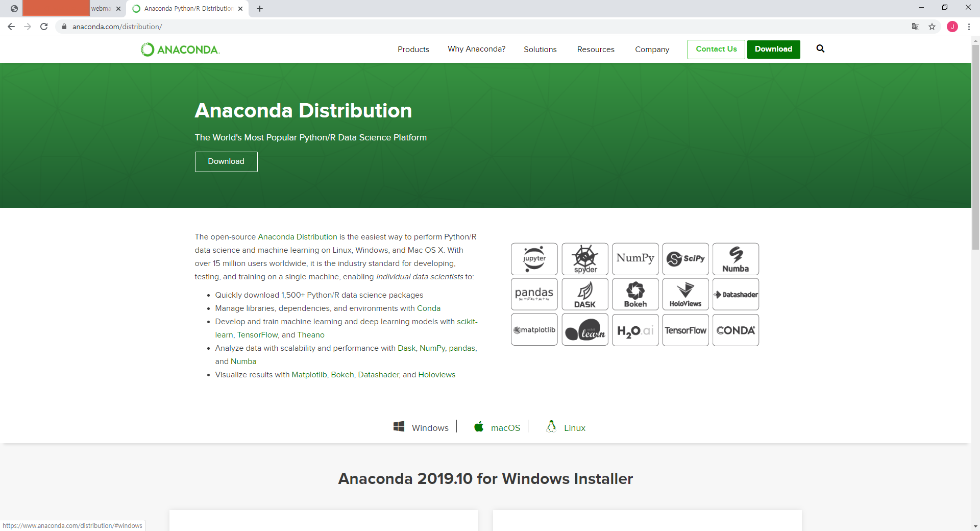Click the TensorFlow logo tile
This screenshot has height=531, width=980.
pyautogui.click(x=685, y=330)
